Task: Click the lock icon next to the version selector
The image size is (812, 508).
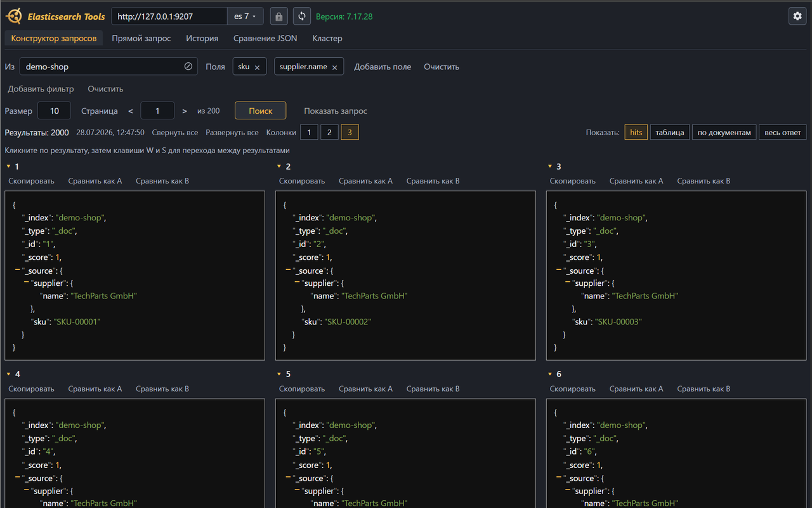Action: pyautogui.click(x=279, y=17)
